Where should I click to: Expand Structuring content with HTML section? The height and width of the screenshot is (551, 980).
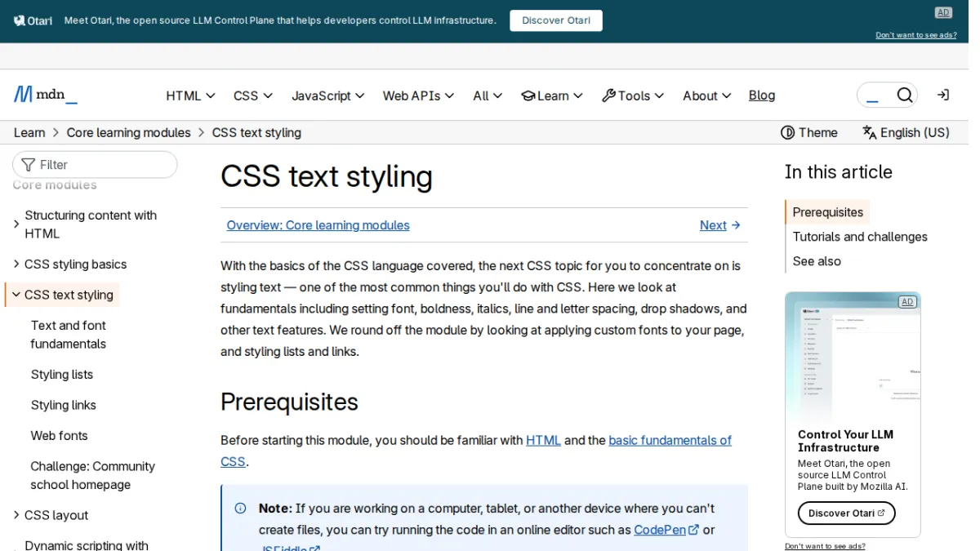click(16, 224)
